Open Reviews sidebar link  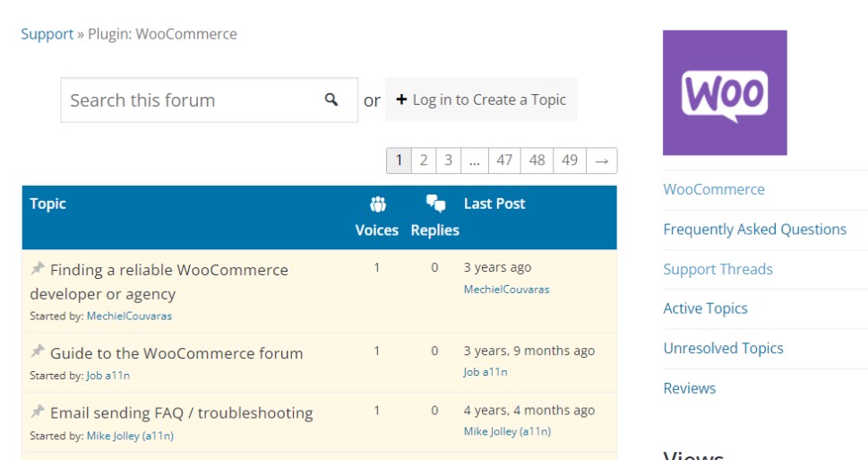point(689,388)
